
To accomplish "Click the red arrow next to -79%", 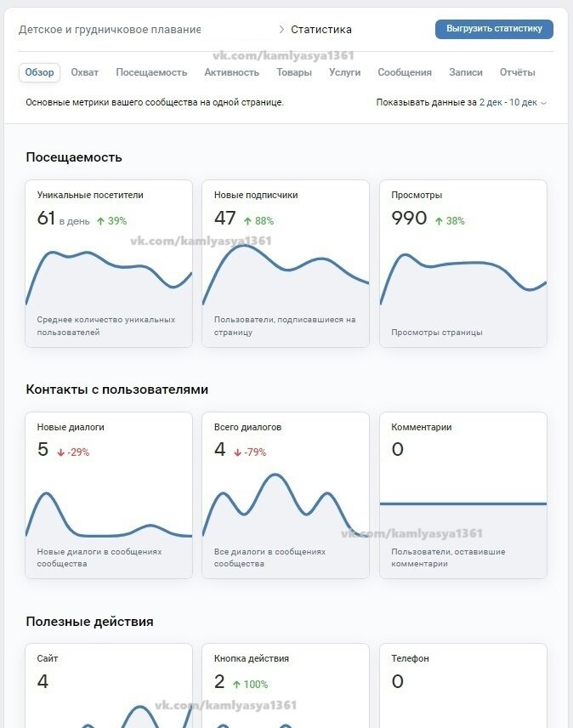I will click(237, 452).
